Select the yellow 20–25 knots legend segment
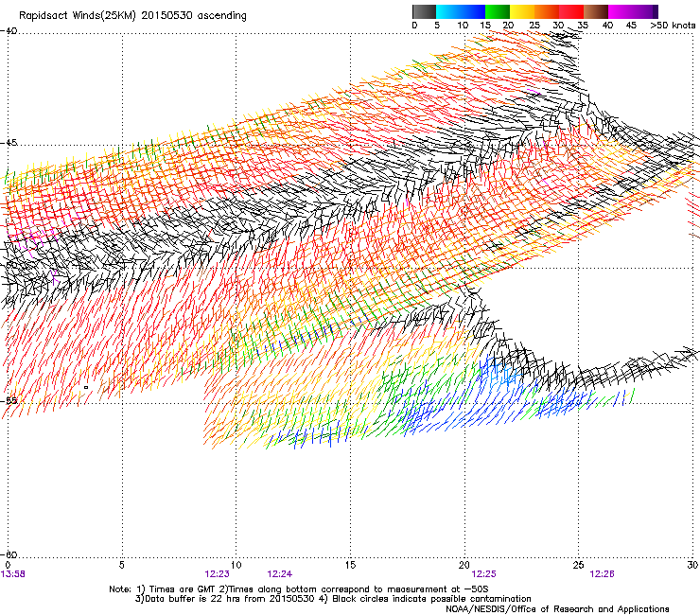700x615 pixels. pyautogui.click(x=522, y=11)
